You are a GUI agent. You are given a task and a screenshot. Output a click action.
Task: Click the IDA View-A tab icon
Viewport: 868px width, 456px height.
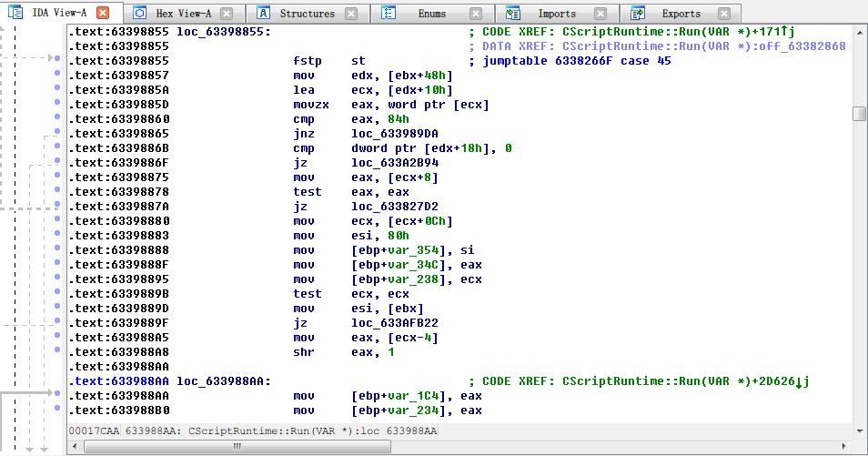15,14
